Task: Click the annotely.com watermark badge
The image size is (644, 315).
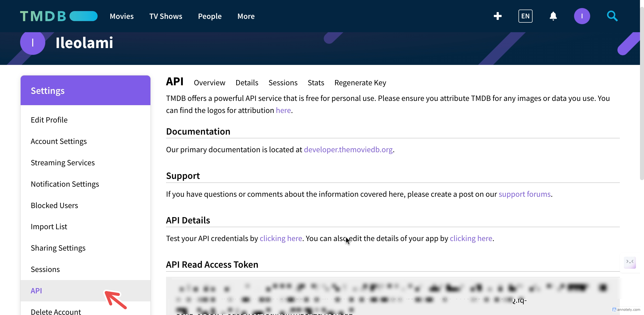Action: point(626,309)
